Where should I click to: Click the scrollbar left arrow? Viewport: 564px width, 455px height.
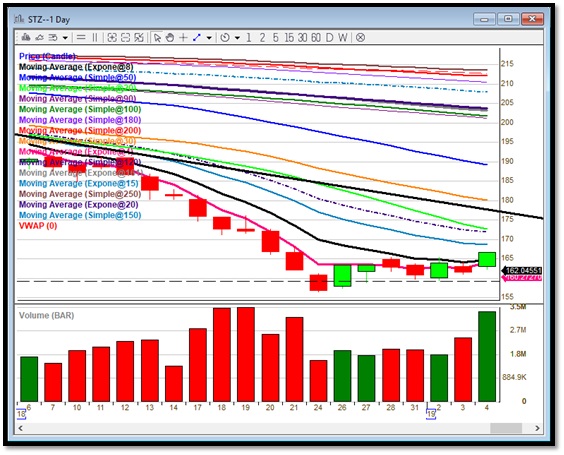tap(21, 428)
